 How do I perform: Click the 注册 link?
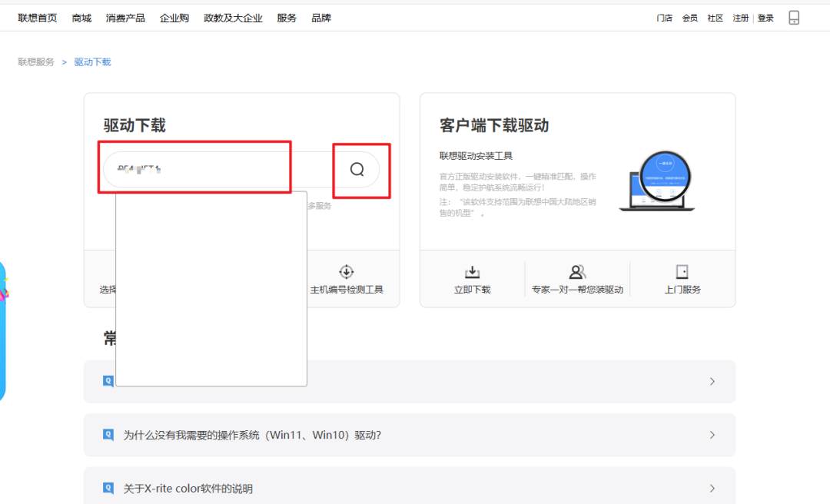pos(741,18)
